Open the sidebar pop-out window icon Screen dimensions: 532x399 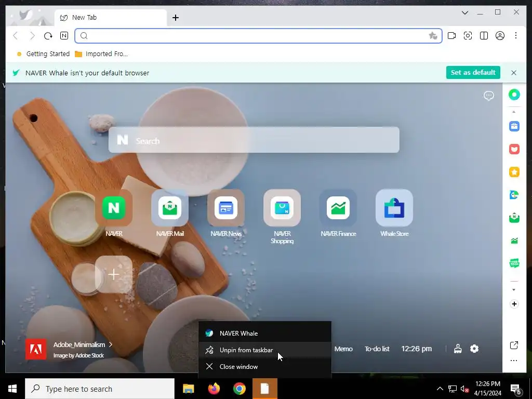[x=514, y=345]
